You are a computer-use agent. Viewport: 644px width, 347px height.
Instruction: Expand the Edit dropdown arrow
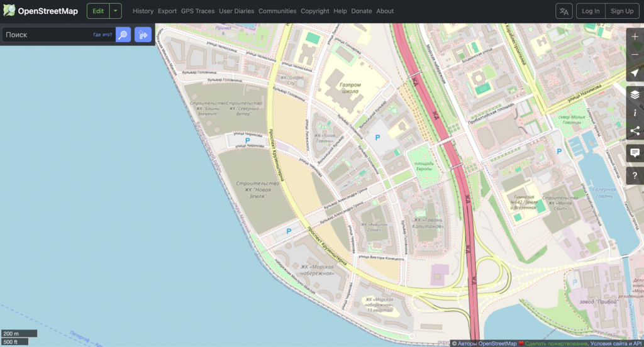(x=115, y=11)
